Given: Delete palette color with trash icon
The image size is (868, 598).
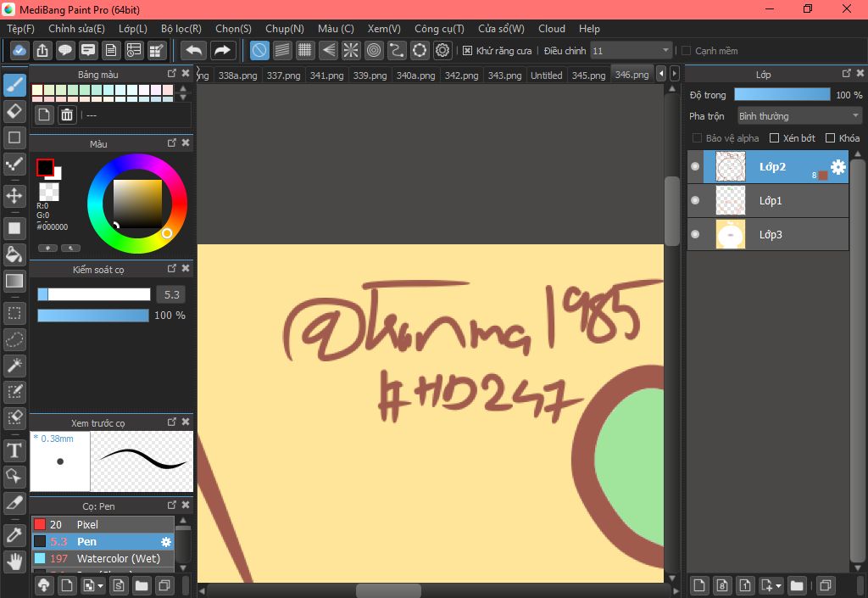Looking at the screenshot, I should tap(67, 115).
